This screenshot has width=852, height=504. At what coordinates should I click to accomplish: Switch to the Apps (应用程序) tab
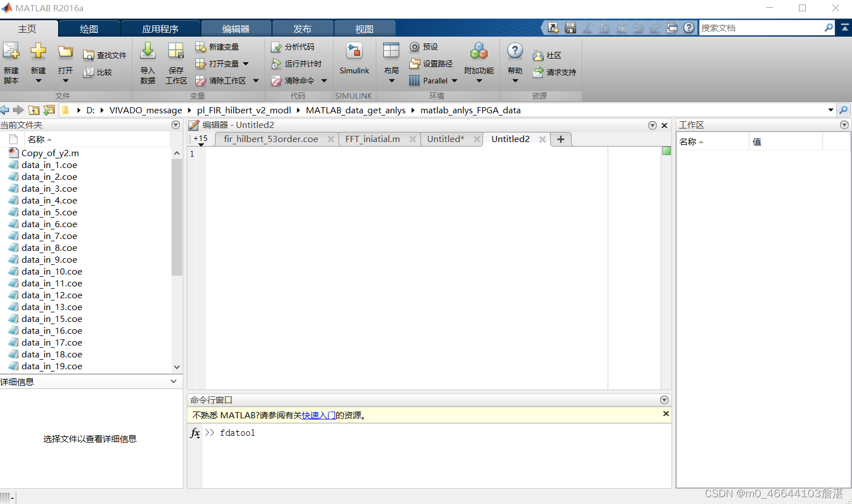pyautogui.click(x=160, y=29)
